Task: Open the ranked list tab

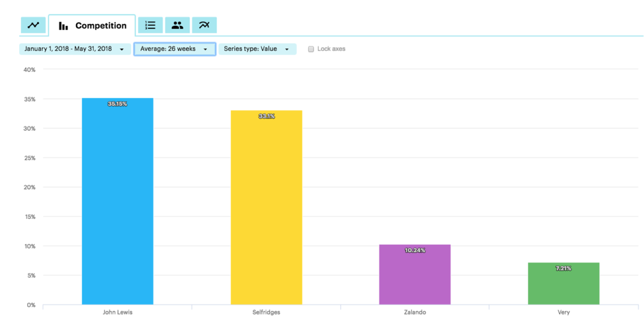Action: coord(150,25)
